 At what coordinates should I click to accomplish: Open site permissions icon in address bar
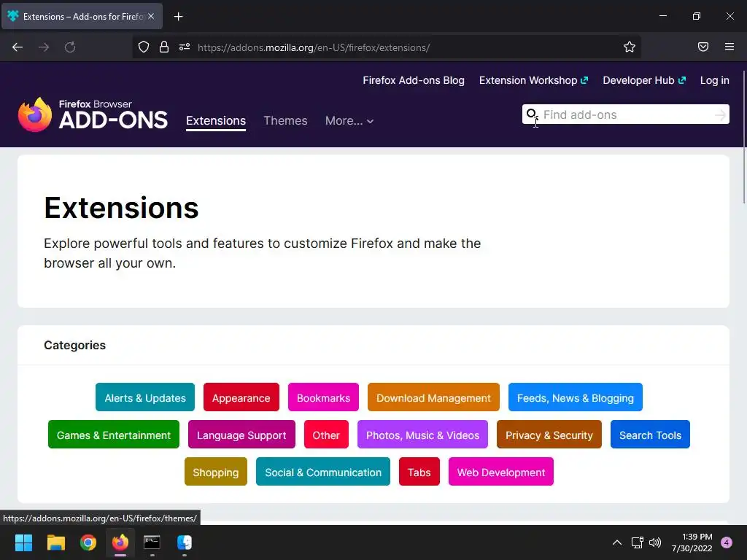185,47
